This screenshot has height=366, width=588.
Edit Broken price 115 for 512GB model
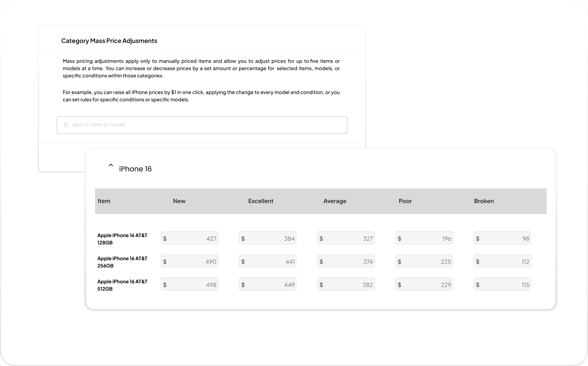[502, 284]
